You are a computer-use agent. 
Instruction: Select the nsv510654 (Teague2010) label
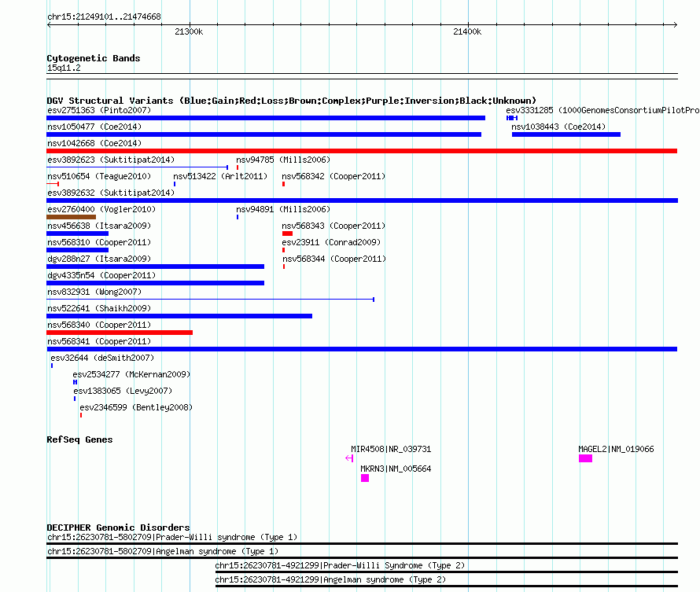[x=99, y=176]
